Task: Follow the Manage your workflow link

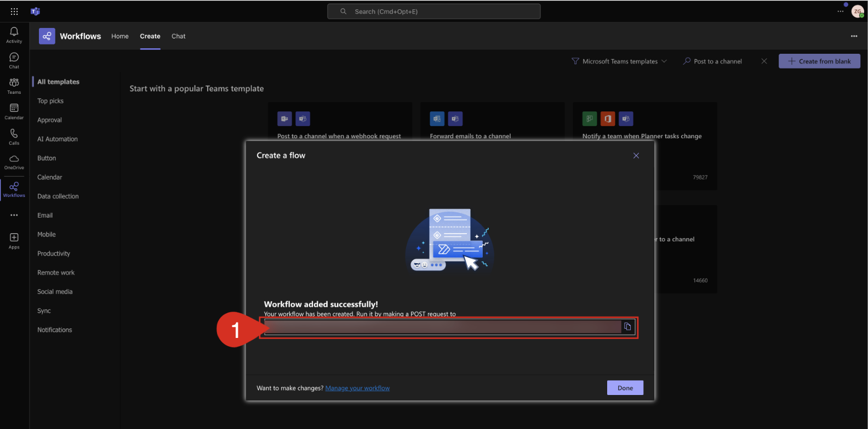Action: click(357, 388)
